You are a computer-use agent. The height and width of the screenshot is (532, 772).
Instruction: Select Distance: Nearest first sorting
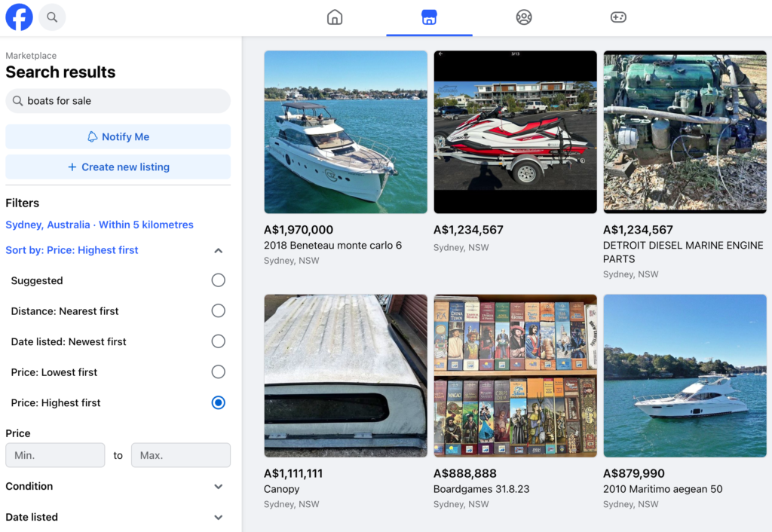point(218,310)
